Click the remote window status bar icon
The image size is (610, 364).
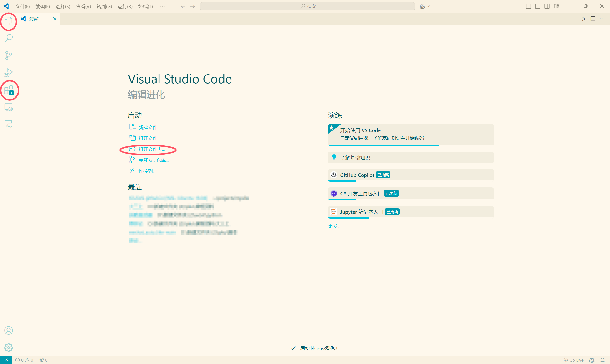tap(6, 360)
